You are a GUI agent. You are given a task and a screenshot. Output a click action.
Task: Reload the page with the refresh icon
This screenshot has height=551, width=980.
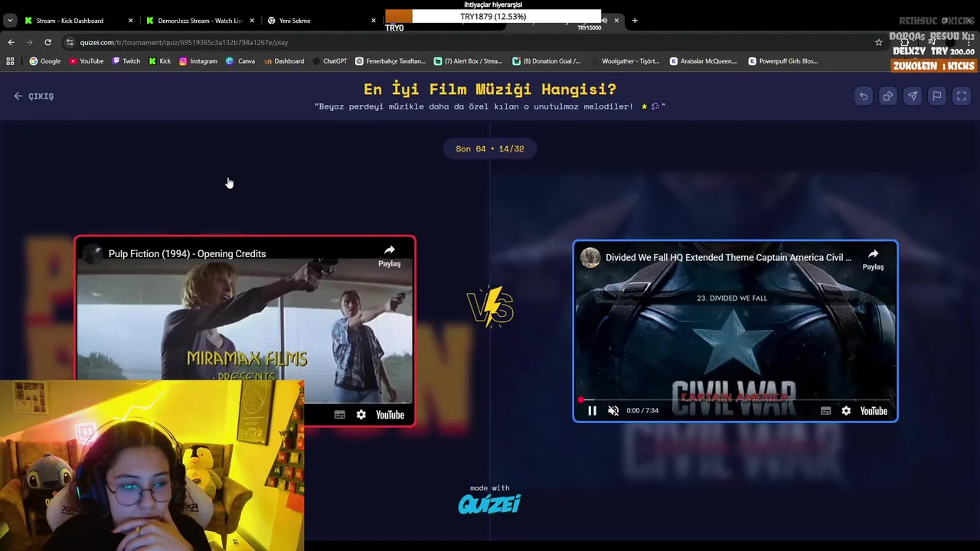[x=47, y=42]
